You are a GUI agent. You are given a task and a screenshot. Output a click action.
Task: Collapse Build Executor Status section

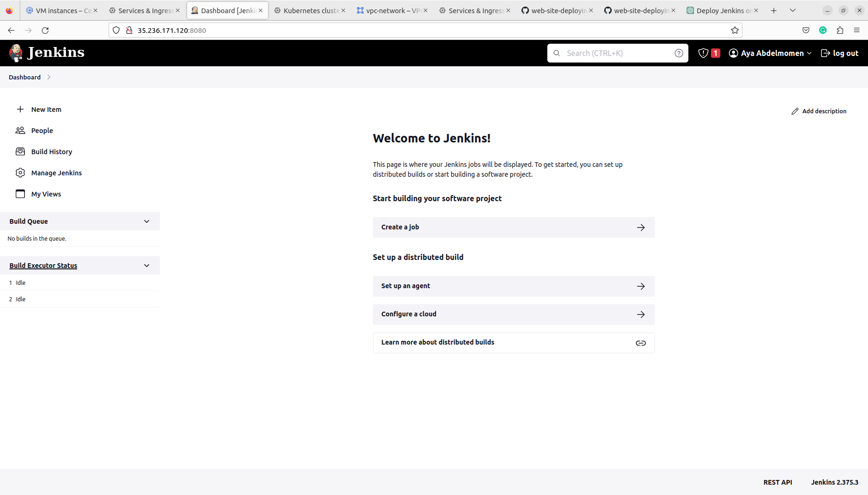(146, 265)
